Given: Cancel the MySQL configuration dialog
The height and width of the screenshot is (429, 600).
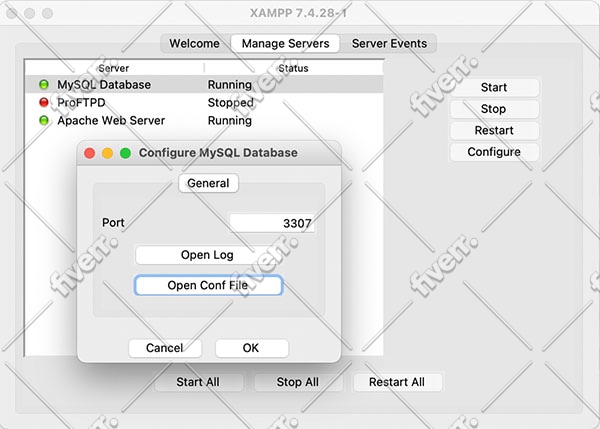Looking at the screenshot, I should tap(165, 348).
